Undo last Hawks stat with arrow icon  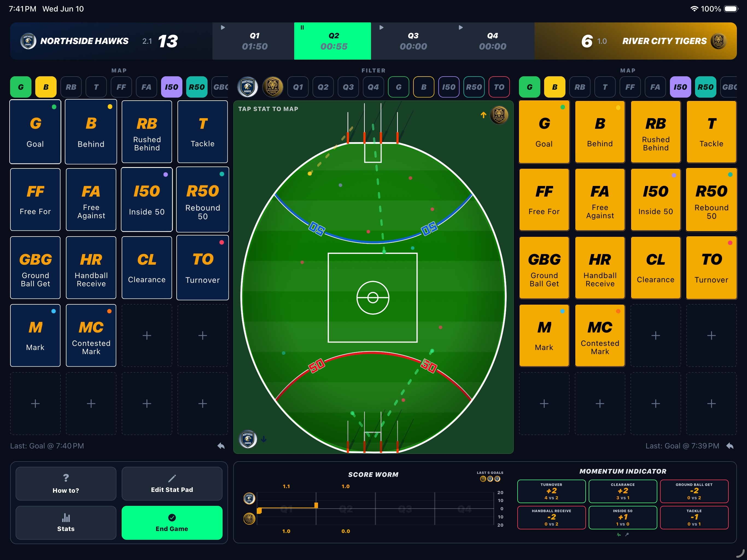(x=221, y=446)
